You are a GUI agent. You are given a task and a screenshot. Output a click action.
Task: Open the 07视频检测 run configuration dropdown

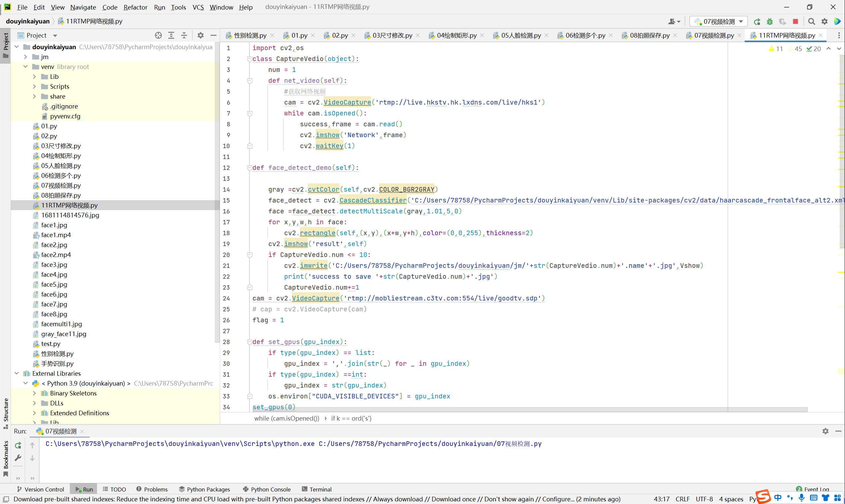[x=718, y=21]
